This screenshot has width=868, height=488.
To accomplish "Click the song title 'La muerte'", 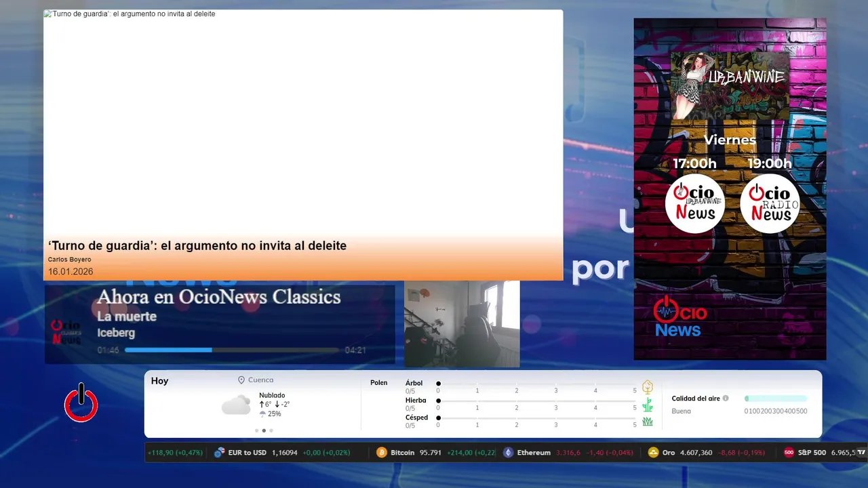I will coord(127,317).
